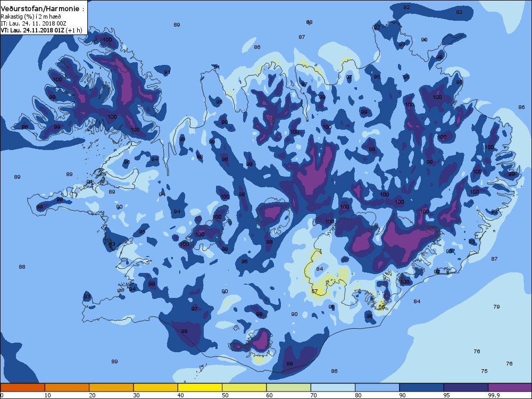Click the pale blue 70–80 legend swatch
Viewport: 532px width, 399px height.
[333, 387]
